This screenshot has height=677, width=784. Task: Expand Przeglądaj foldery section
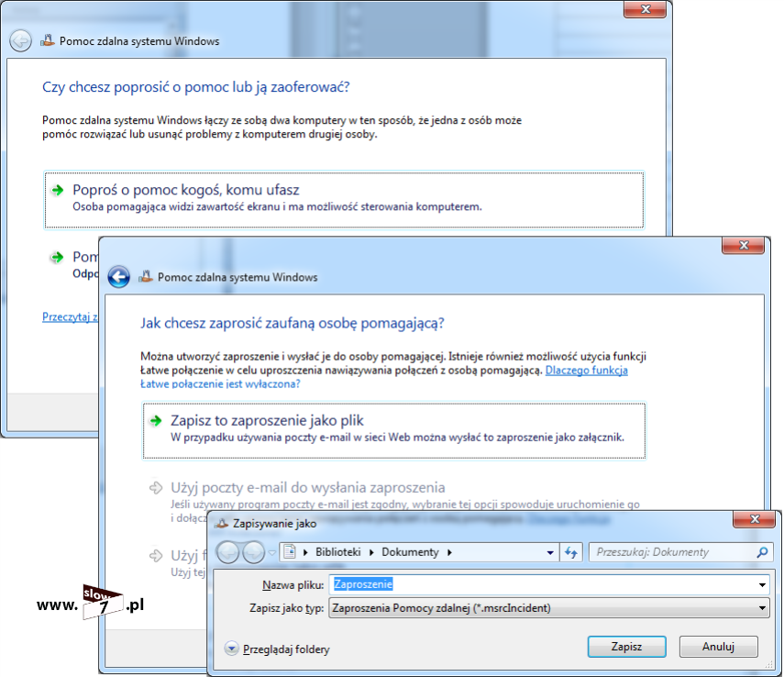[277, 649]
